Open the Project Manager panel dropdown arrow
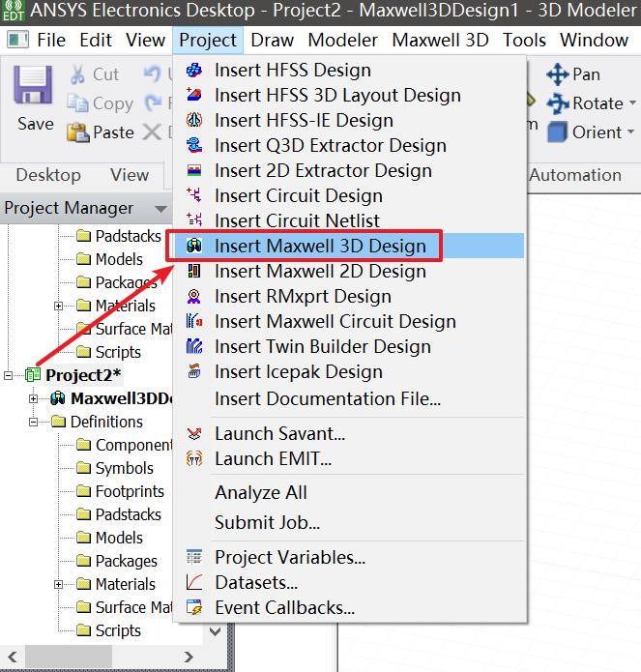 160,209
